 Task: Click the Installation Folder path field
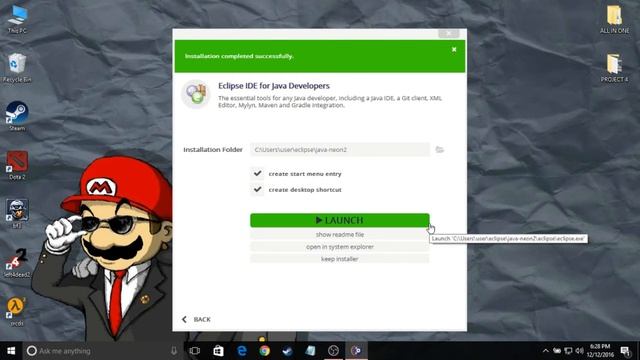[x=340, y=149]
